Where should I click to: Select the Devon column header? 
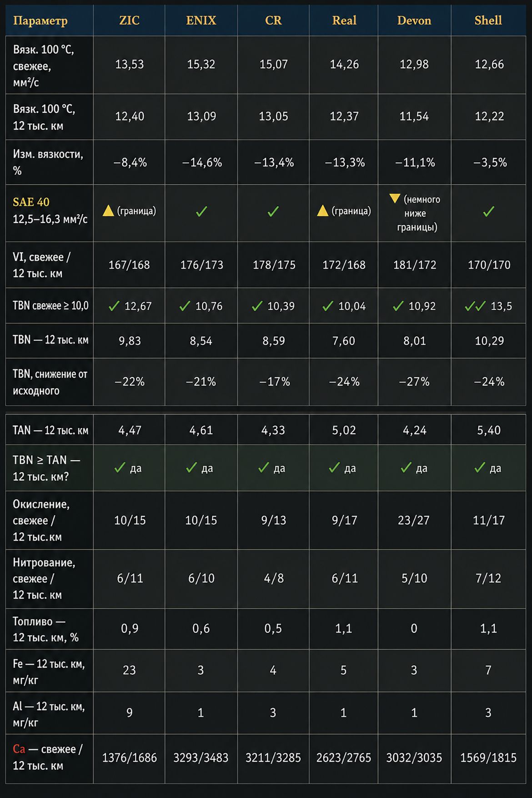point(414,20)
